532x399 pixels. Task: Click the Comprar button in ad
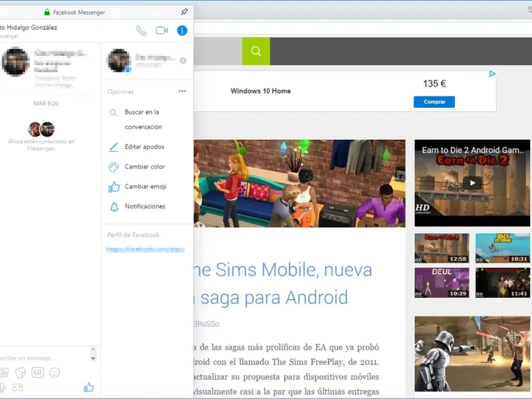click(434, 102)
